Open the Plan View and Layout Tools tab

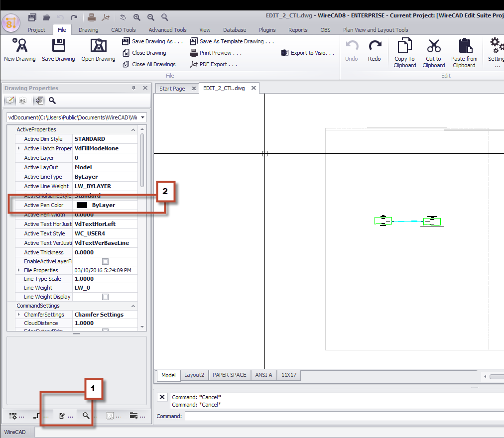[376, 30]
